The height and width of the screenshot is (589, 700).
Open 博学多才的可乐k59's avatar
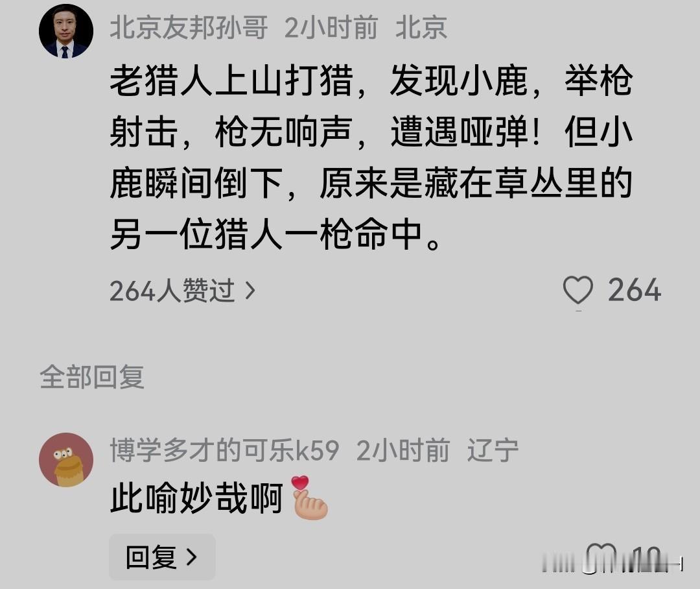66,460
